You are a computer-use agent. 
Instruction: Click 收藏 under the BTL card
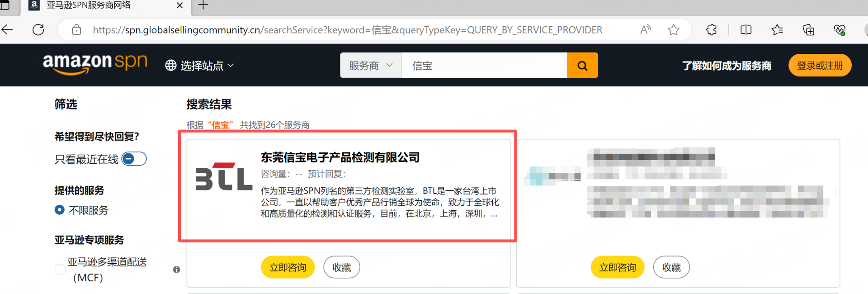[x=342, y=267]
